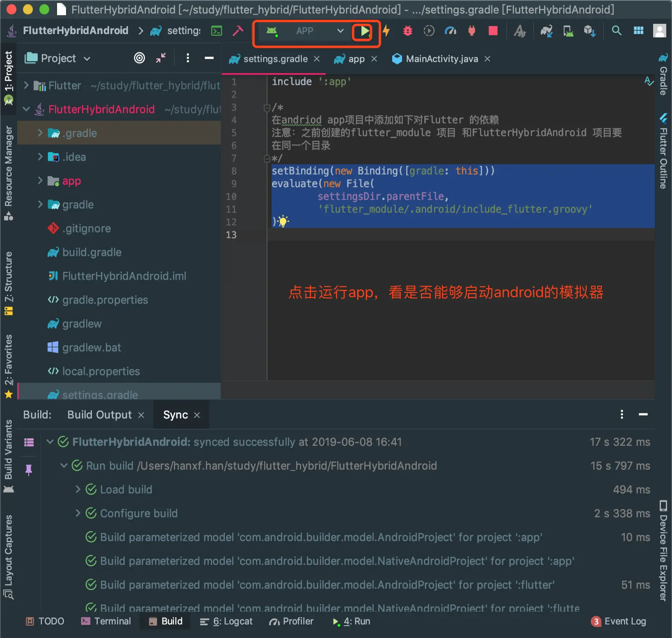
Task: Toggle the Gradle side panel
Action: 663,75
